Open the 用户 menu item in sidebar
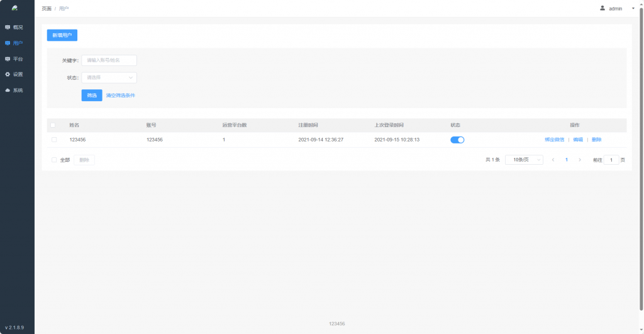 pyautogui.click(x=18, y=43)
